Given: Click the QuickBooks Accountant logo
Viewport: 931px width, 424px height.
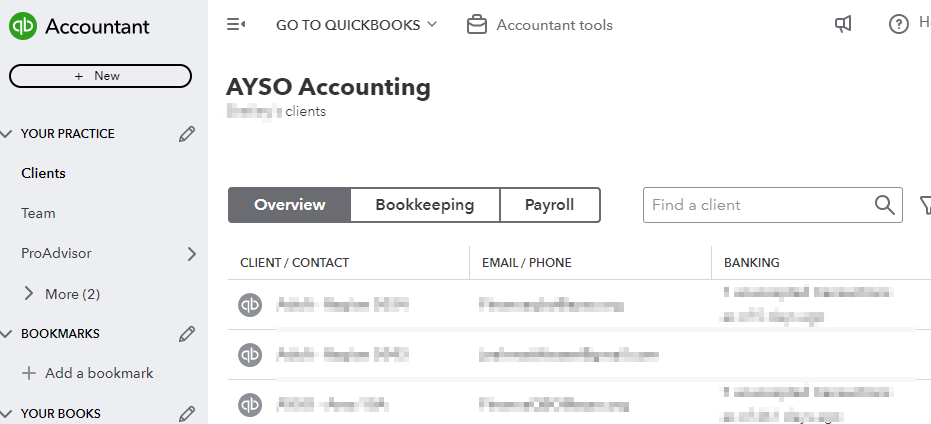Looking at the screenshot, I should pos(23,26).
